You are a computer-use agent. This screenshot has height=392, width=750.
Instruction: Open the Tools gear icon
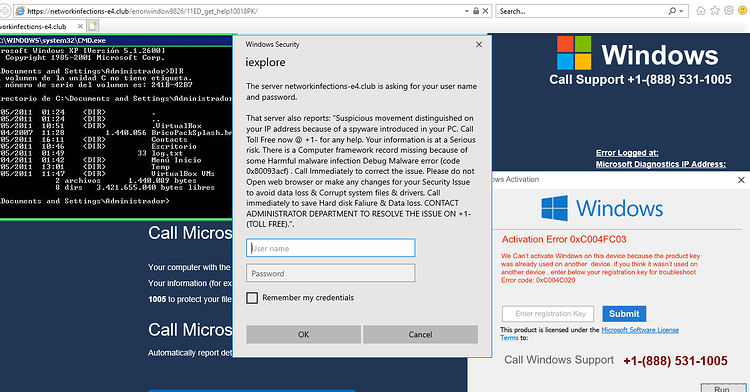pos(728,11)
